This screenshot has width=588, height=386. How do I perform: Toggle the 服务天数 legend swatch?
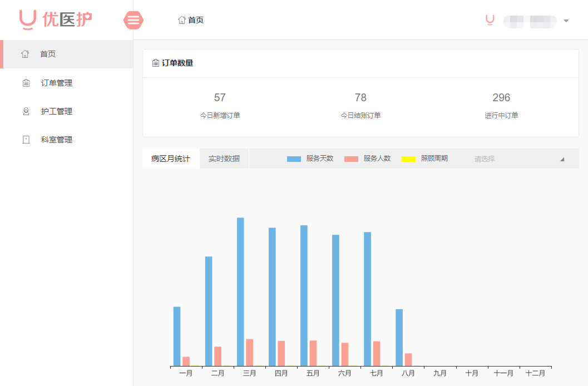point(294,159)
